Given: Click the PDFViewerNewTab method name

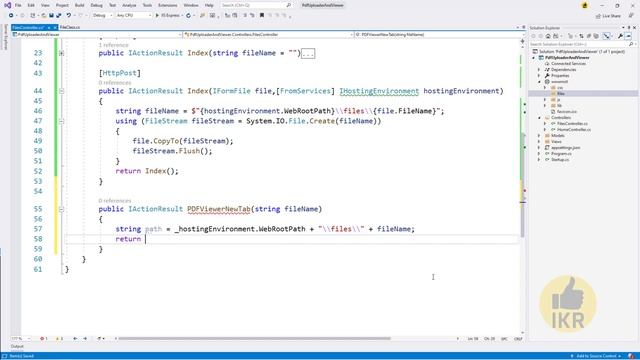Looking at the screenshot, I should pos(219,209).
